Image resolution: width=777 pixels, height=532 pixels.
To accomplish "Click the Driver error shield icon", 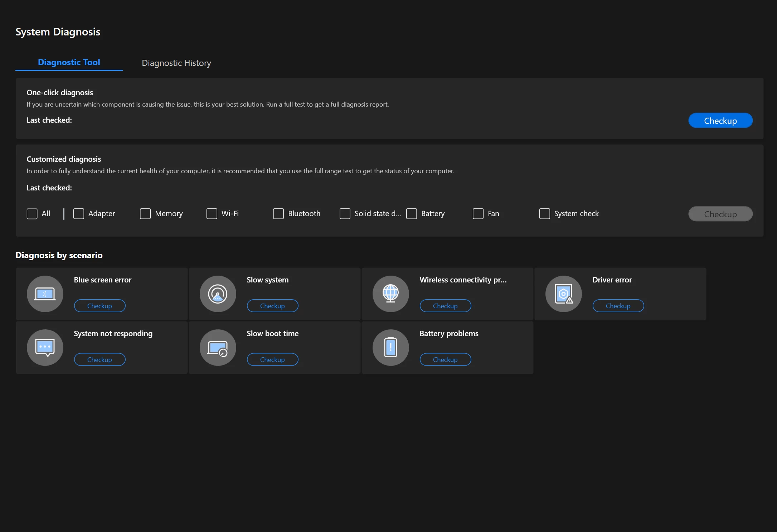I will 563,294.
